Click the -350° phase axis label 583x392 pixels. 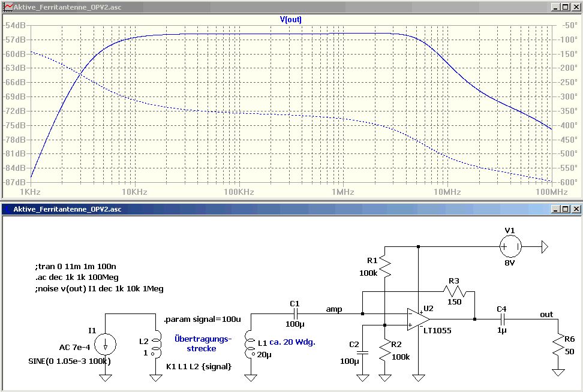[567, 111]
